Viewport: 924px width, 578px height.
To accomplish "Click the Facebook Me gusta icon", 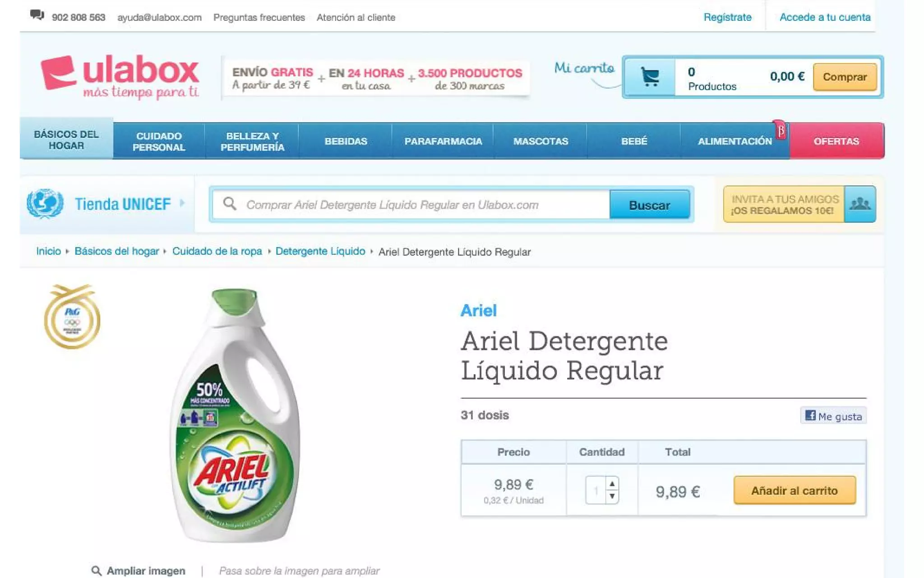I will coord(810,415).
